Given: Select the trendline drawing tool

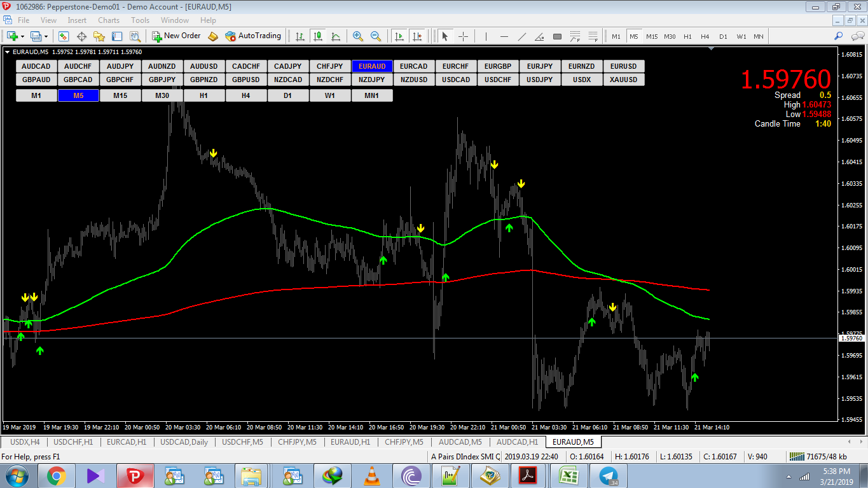Looking at the screenshot, I should click(x=521, y=36).
